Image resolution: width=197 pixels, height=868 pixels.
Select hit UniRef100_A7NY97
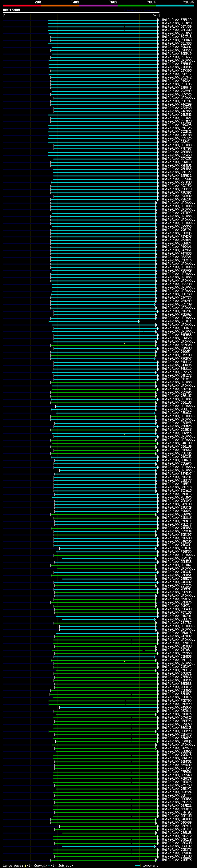[177, 149]
